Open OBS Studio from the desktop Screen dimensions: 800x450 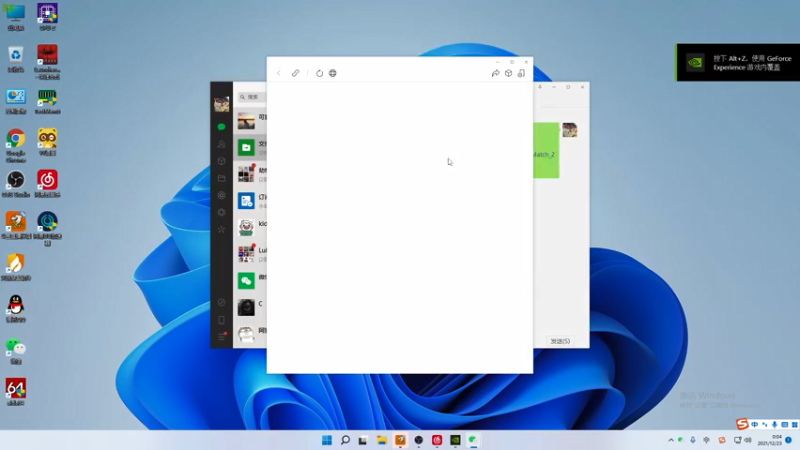coord(16,184)
